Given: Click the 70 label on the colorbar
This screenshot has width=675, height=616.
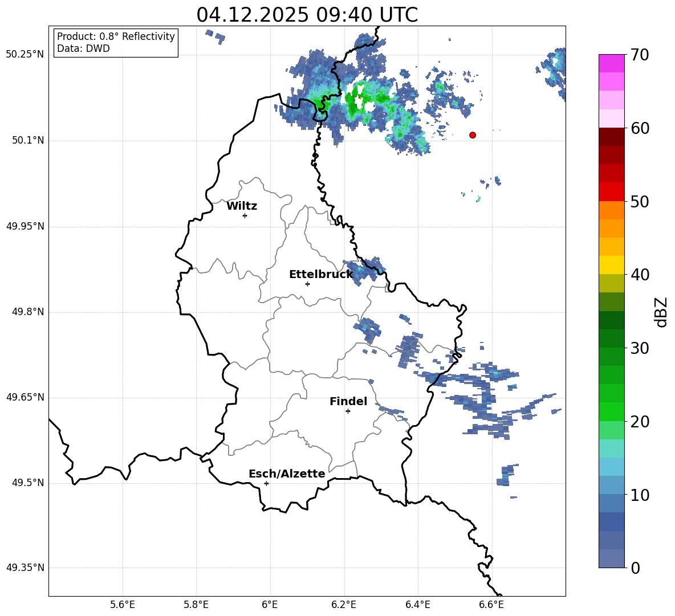Looking at the screenshot, I should point(640,55).
